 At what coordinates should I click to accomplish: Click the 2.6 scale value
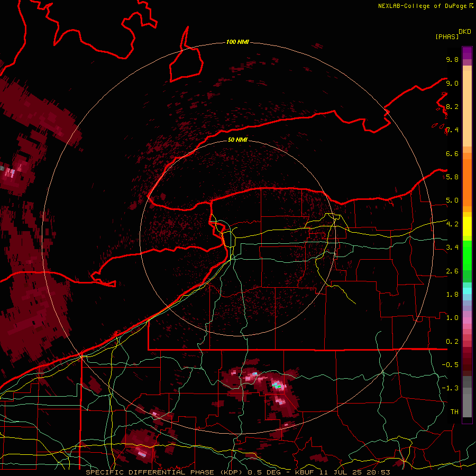point(452,271)
